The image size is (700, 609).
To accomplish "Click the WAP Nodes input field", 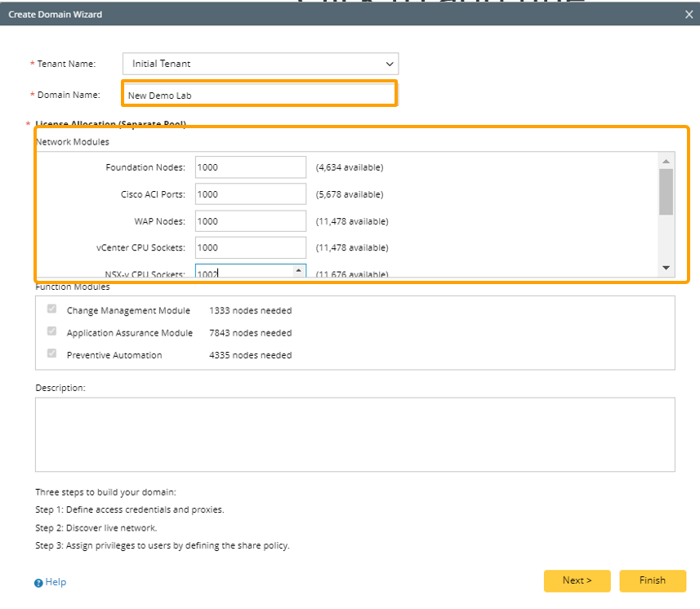I will pos(250,221).
